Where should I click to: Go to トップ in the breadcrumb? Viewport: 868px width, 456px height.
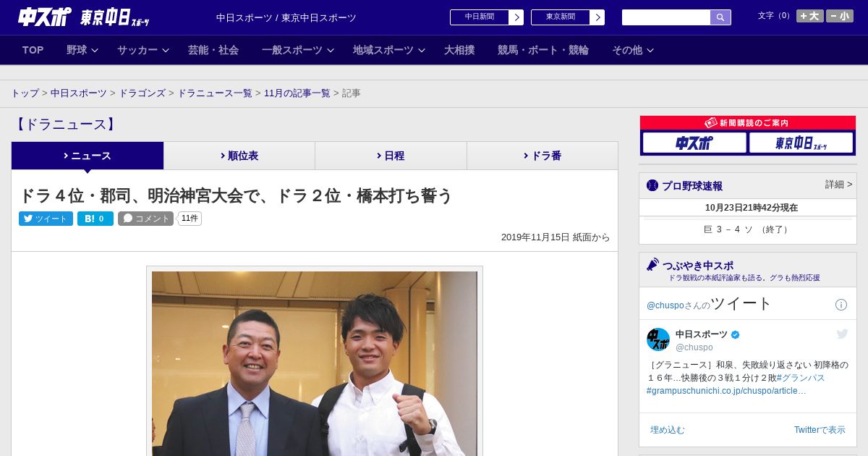point(25,93)
